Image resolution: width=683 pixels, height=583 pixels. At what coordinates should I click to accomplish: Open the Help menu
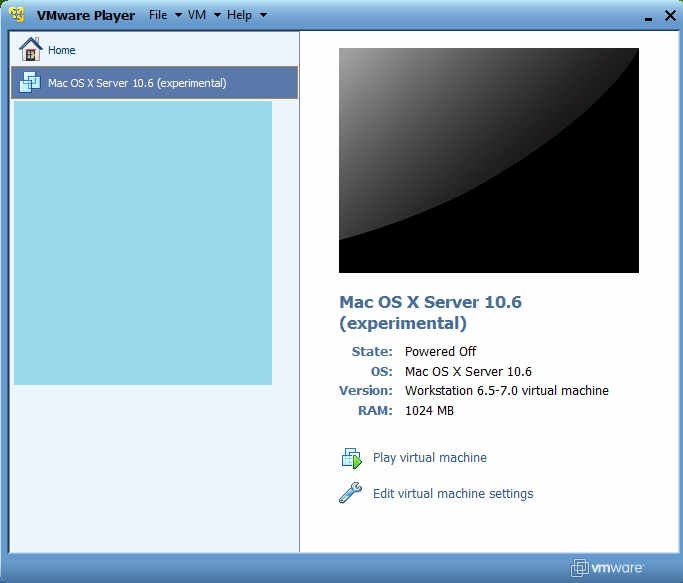tap(239, 15)
